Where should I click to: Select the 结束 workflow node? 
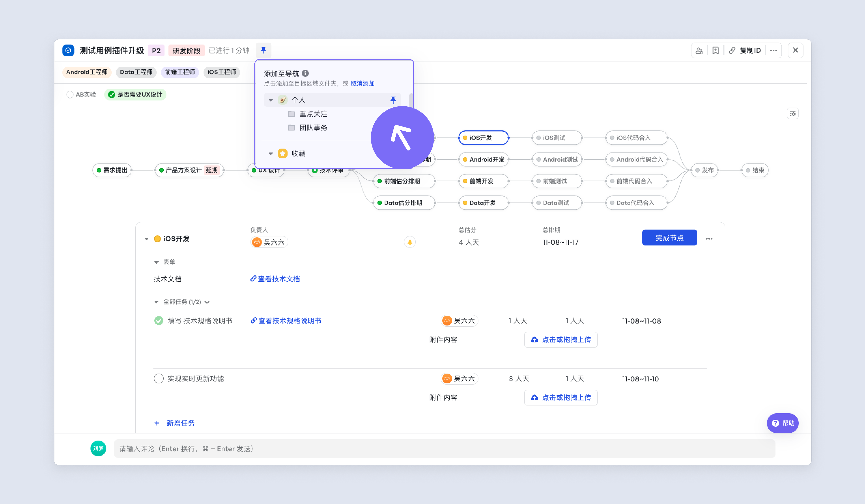tap(755, 170)
